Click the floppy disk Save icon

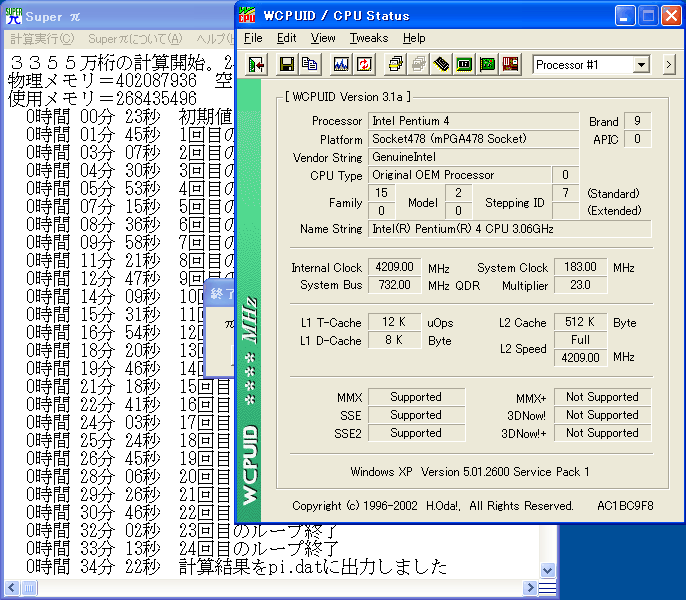point(287,65)
